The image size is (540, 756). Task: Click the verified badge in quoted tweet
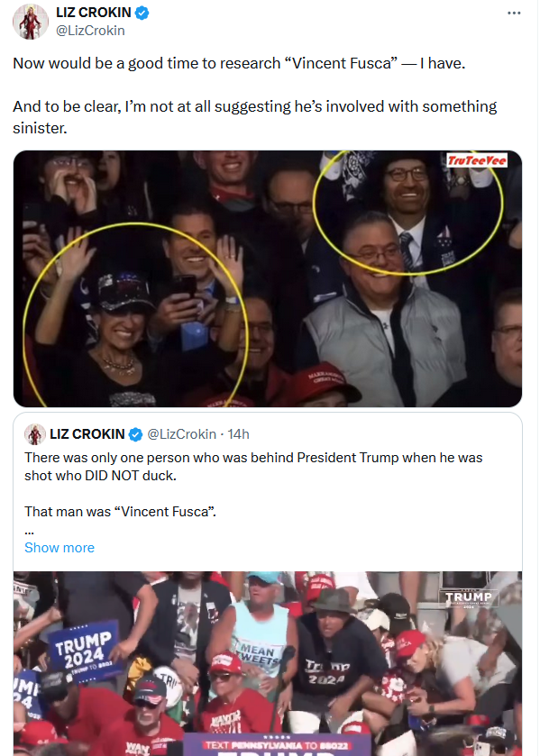coord(135,434)
